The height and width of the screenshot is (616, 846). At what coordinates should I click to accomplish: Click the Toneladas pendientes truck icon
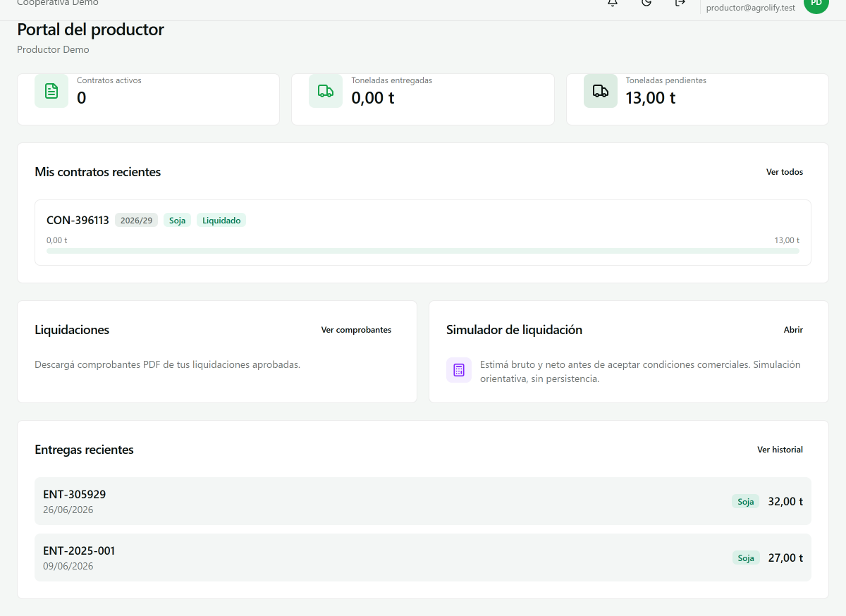(x=601, y=91)
